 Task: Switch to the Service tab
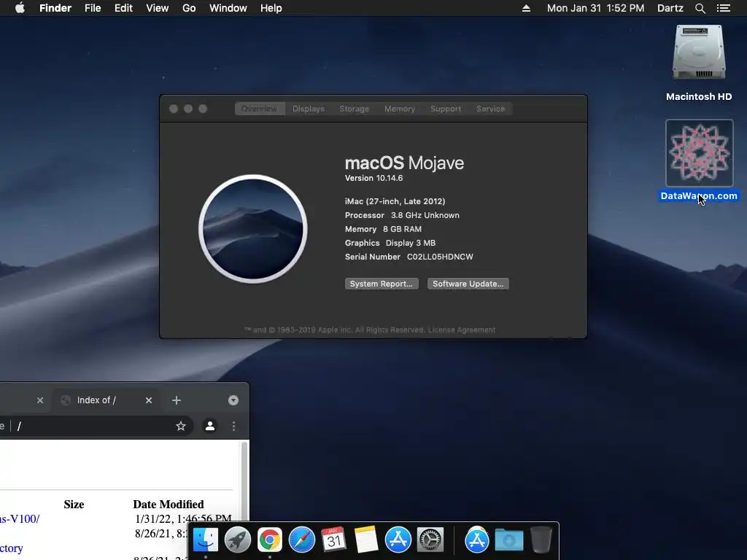(x=490, y=109)
